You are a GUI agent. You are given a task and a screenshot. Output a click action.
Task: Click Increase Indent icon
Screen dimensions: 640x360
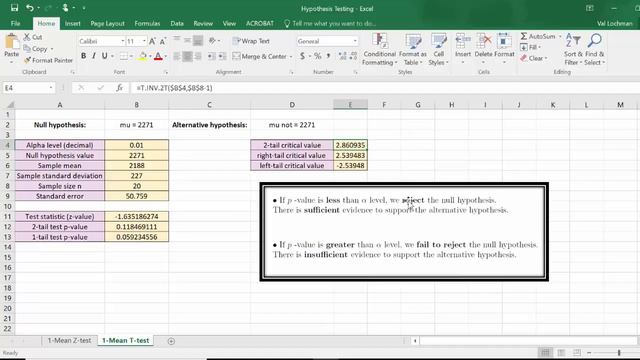click(222, 56)
